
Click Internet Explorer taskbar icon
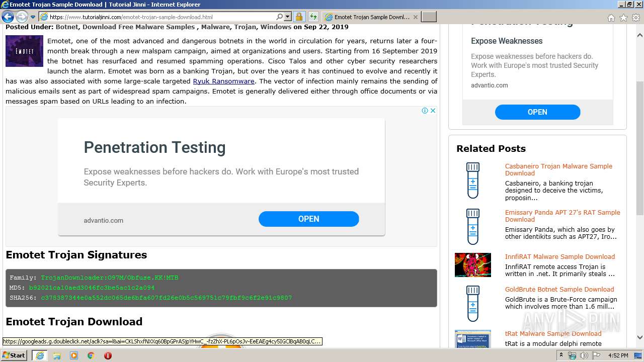[x=40, y=355]
